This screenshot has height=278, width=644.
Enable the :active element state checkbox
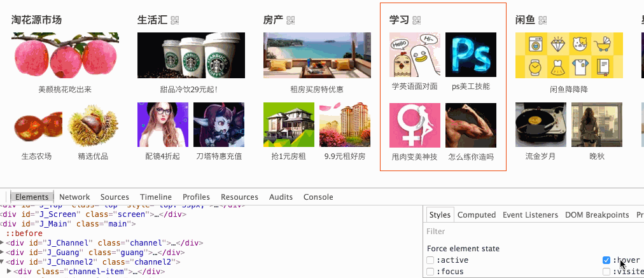pyautogui.click(x=430, y=260)
